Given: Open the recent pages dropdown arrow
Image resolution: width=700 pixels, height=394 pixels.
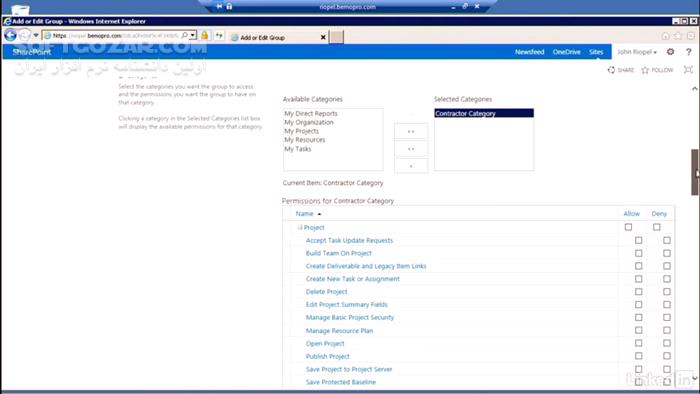Looking at the screenshot, I should (x=36, y=35).
